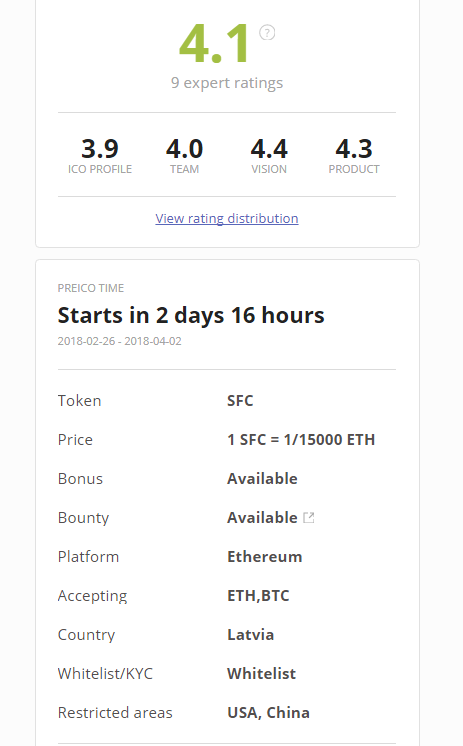Click the 9 expert ratings text
This screenshot has height=746, width=463.
coord(227,83)
